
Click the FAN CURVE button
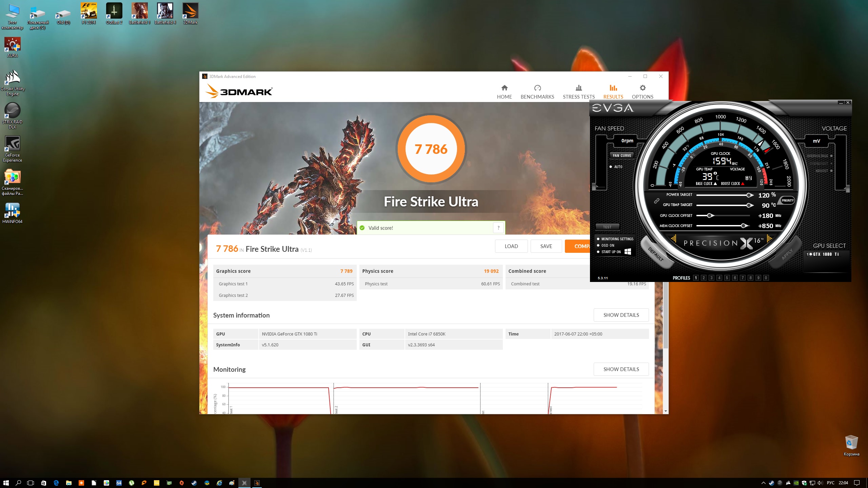click(x=622, y=156)
